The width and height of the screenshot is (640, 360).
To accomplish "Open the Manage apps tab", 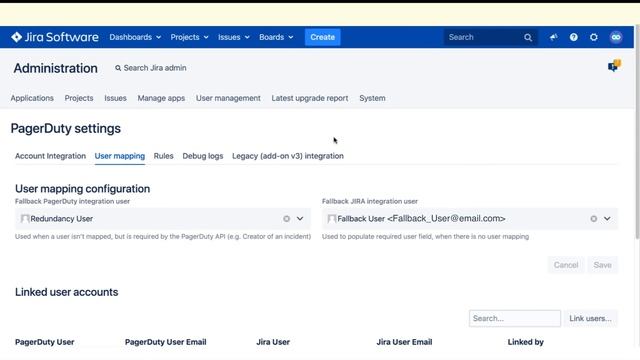I will pos(161,98).
